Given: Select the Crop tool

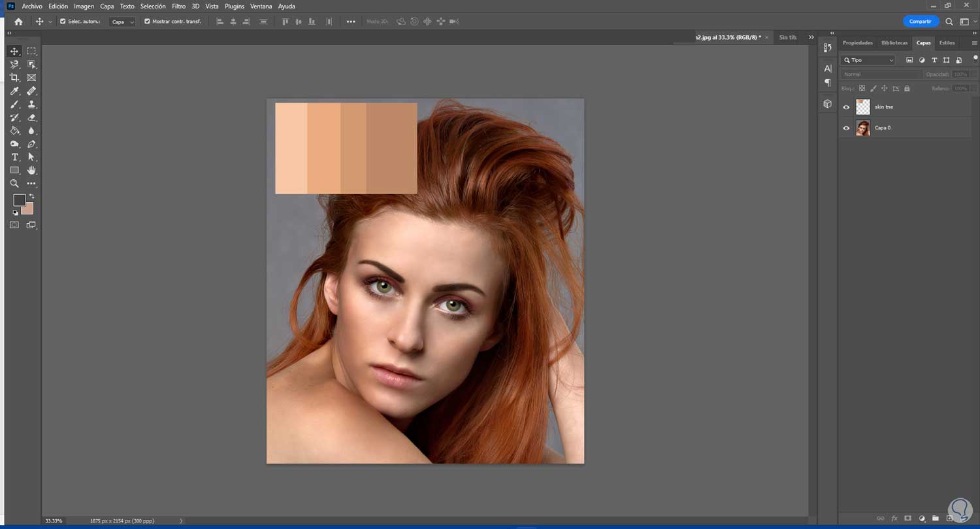Looking at the screenshot, I should click(x=14, y=78).
